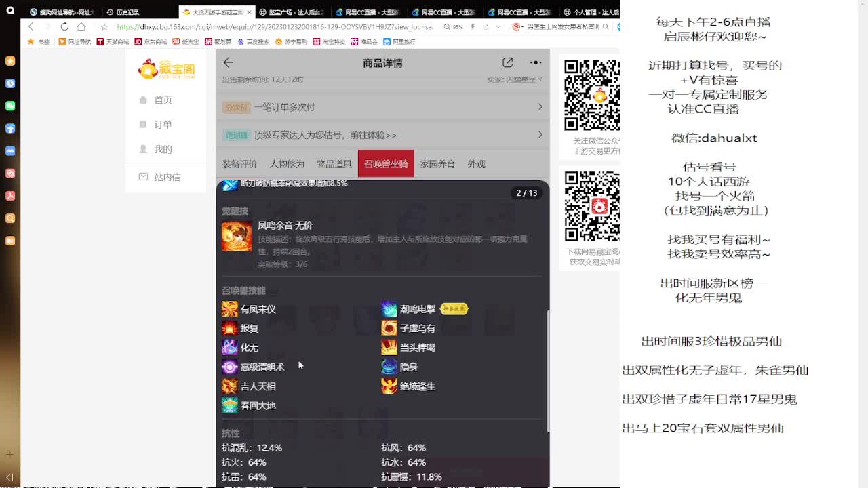Image resolution: width=868 pixels, height=488 pixels.
Task: Open the 天猫商城 bookmark
Action: (x=113, y=41)
